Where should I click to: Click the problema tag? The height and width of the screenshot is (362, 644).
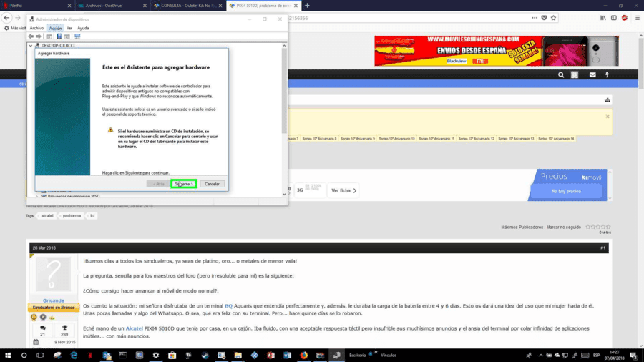coord(72,216)
